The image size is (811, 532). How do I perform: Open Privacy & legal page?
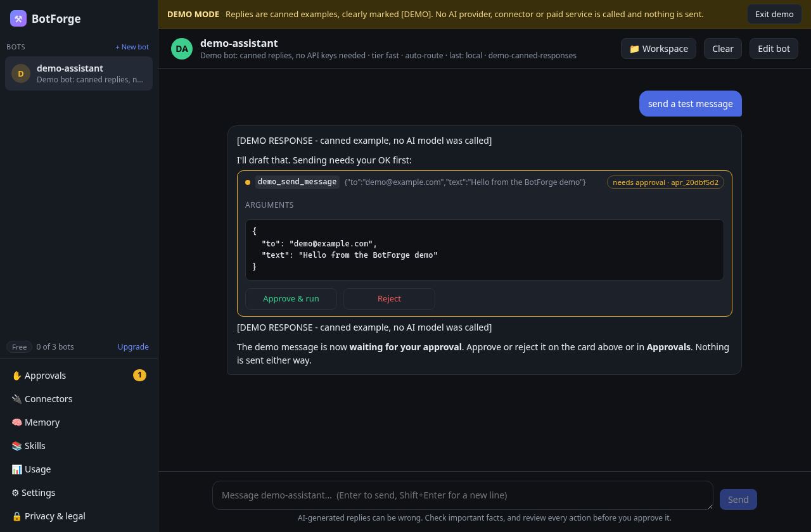pyautogui.click(x=79, y=516)
